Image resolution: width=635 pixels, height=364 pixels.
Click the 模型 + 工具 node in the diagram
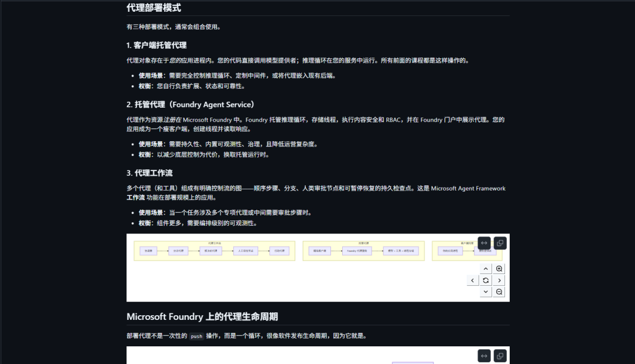tap(401, 251)
